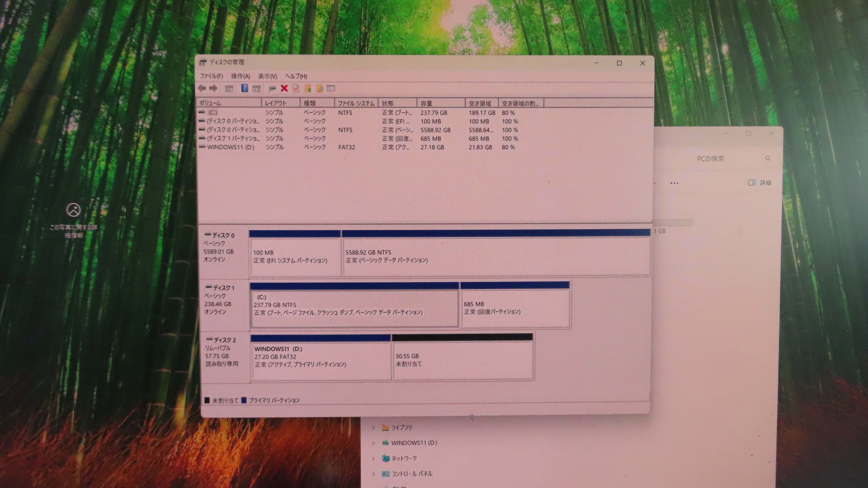Click the コントロール パネル icon in Explorer sidebar
The image size is (868, 488).
(x=385, y=474)
